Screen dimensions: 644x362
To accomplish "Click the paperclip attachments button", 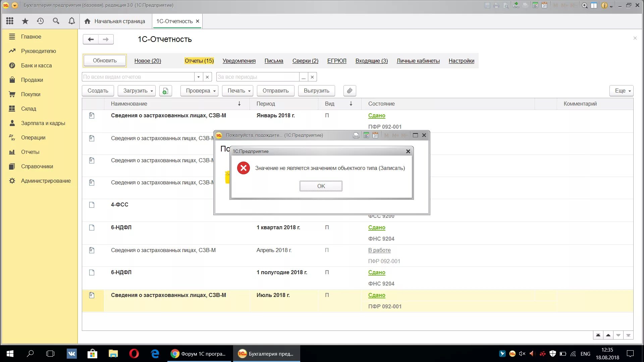I will [x=350, y=90].
